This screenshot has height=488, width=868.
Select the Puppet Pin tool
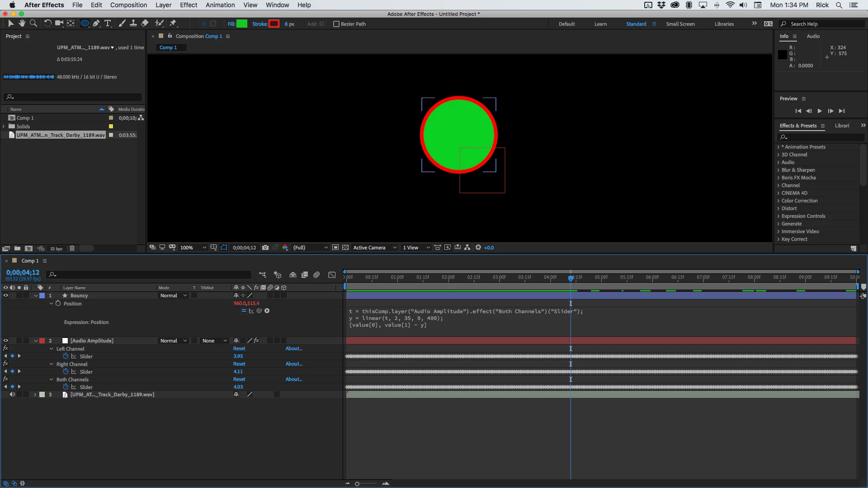(173, 23)
